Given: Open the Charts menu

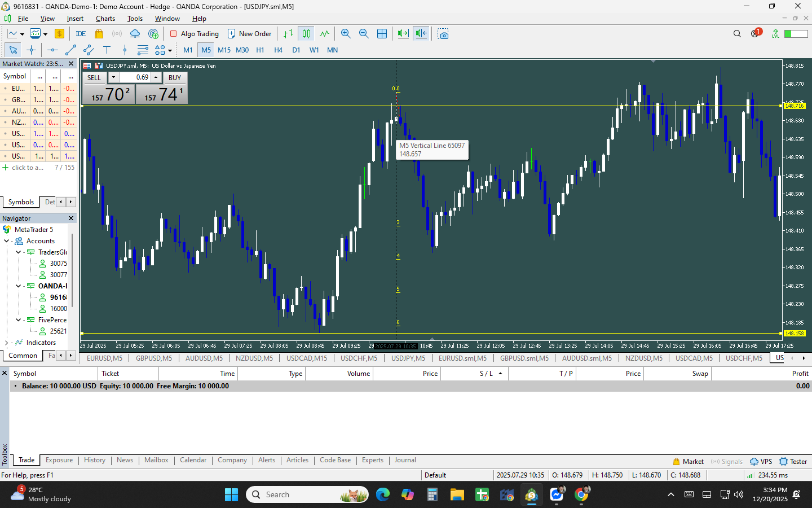Looking at the screenshot, I should (x=105, y=19).
